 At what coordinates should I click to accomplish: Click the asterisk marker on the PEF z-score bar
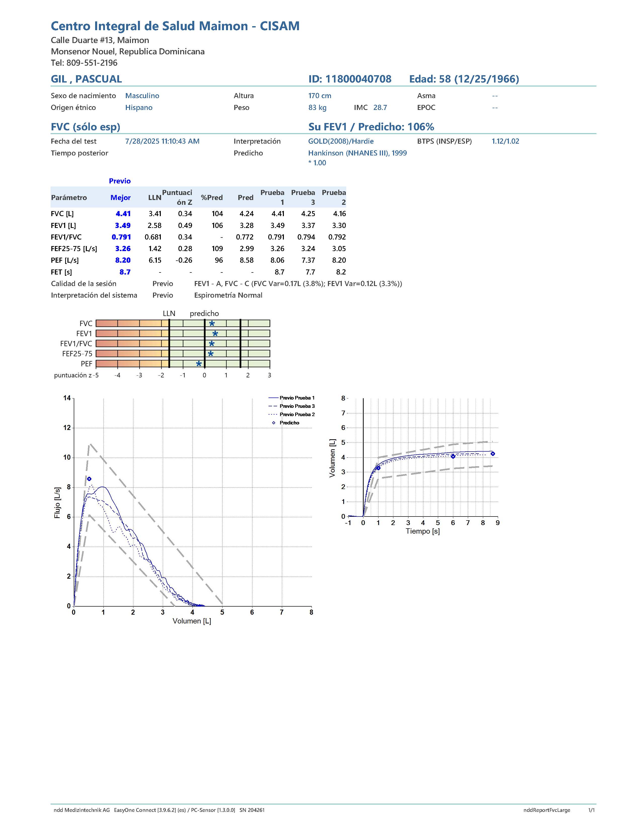pyautogui.click(x=199, y=364)
